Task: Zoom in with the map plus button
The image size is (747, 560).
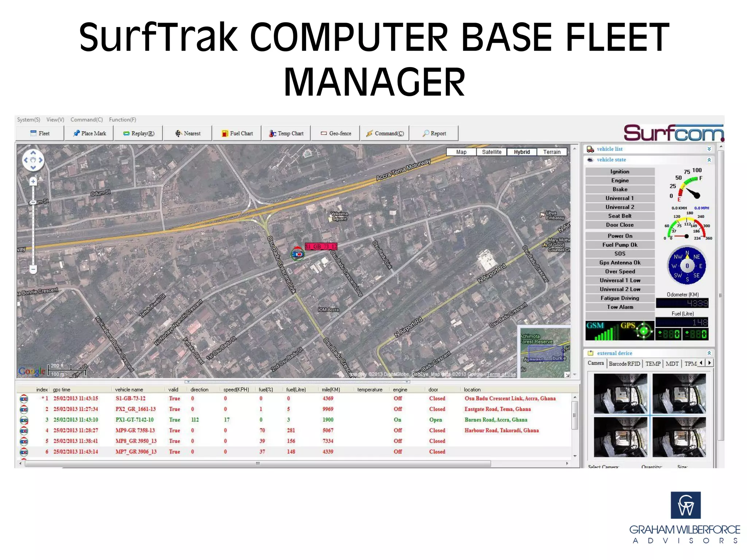Action: (x=33, y=181)
